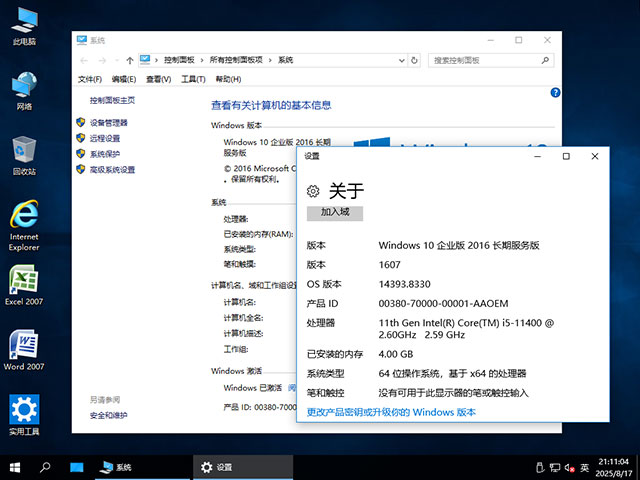The image size is (640, 480).
Task: Expand chevron after 所有控制面板项 breadcrumb
Action: click(270, 60)
